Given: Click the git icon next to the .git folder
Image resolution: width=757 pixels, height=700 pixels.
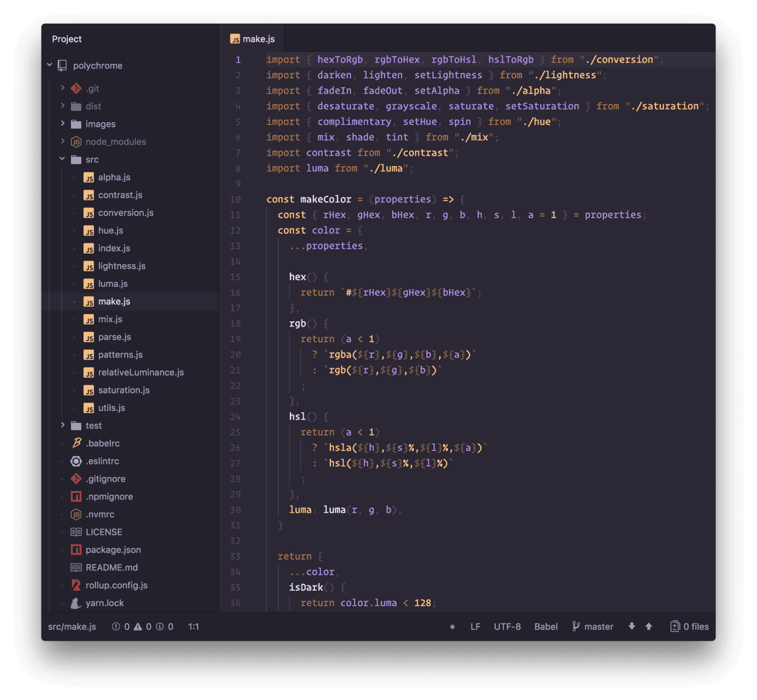Looking at the screenshot, I should click(76, 88).
